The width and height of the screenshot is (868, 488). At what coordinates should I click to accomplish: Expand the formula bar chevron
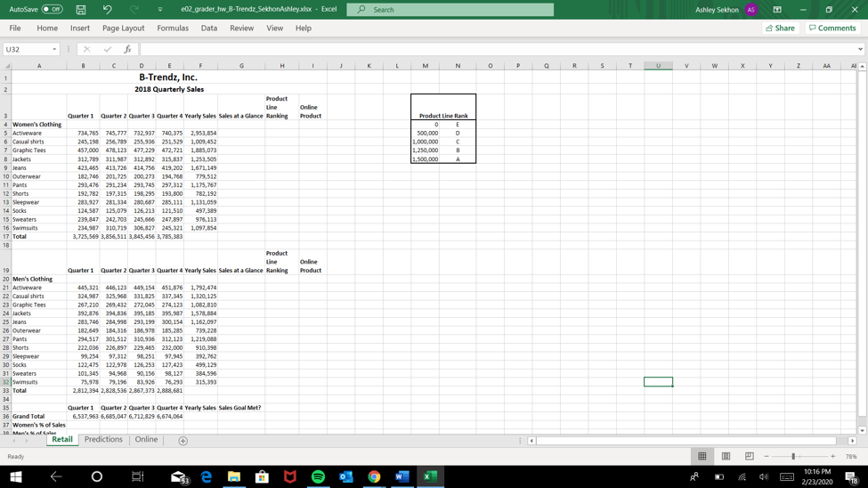[860, 49]
